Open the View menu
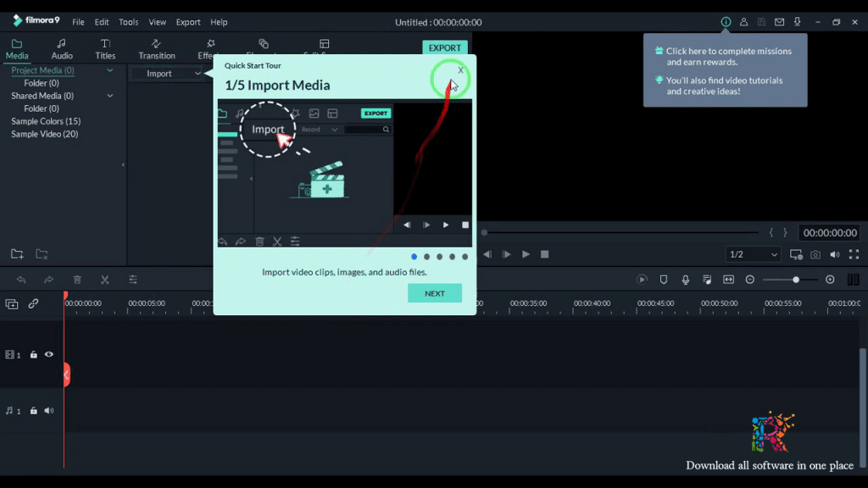This screenshot has height=488, width=868. 157,22
